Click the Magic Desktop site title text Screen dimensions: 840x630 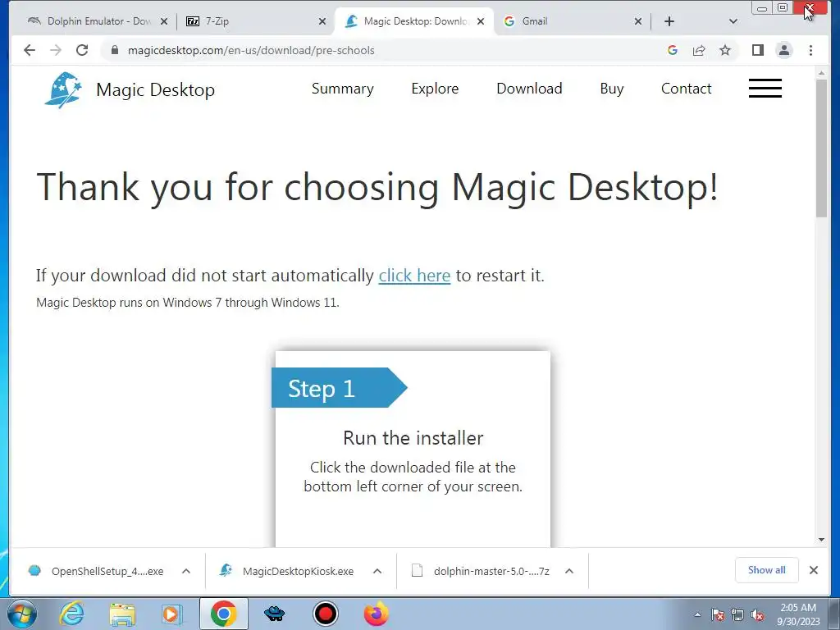point(155,90)
